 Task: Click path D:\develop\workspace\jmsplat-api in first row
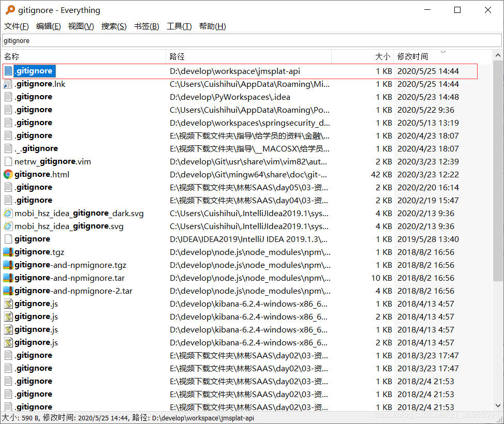pos(235,71)
